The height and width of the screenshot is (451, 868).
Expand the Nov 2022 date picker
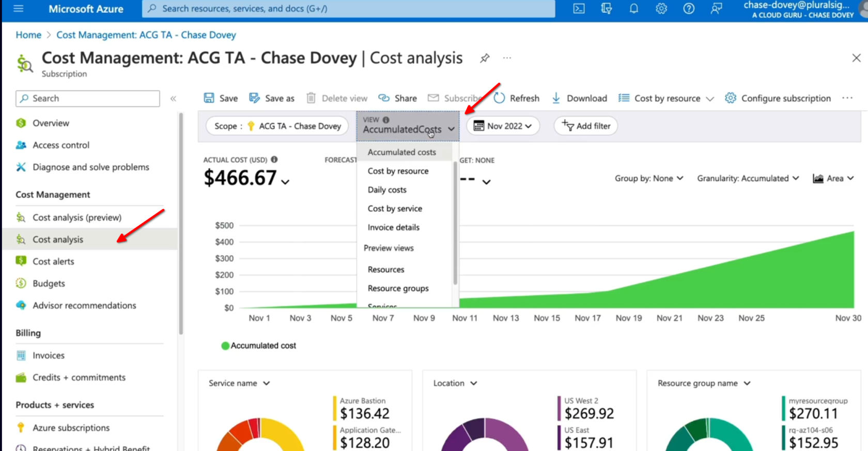point(503,126)
